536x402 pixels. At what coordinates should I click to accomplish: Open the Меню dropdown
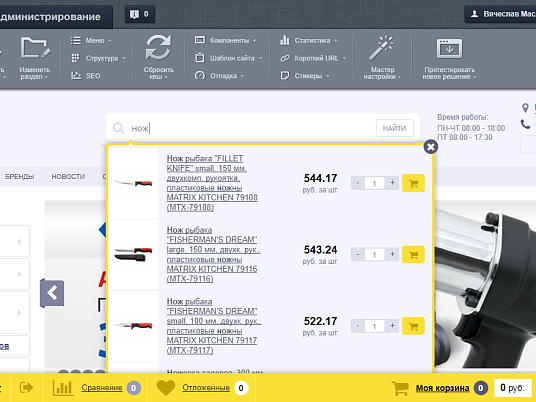click(91, 40)
